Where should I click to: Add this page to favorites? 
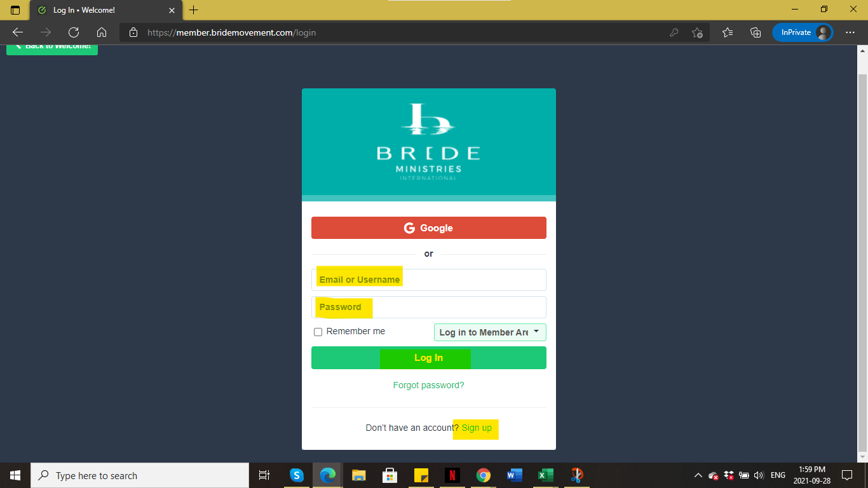click(697, 32)
